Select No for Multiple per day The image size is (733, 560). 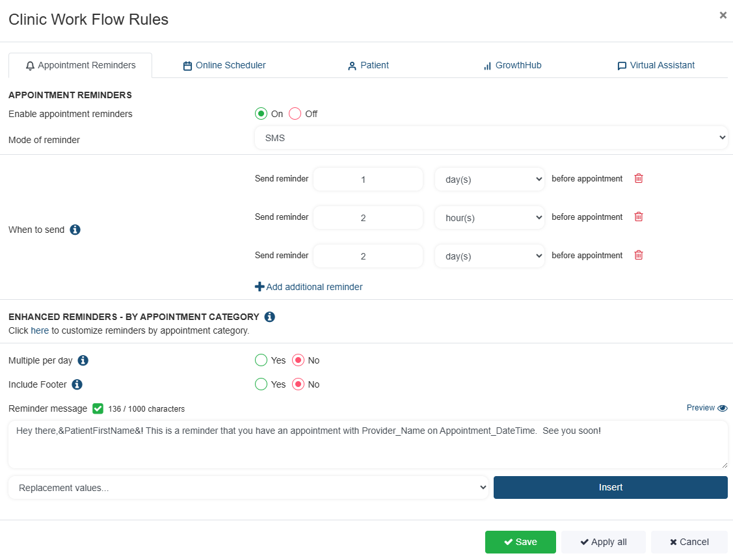[x=298, y=360]
